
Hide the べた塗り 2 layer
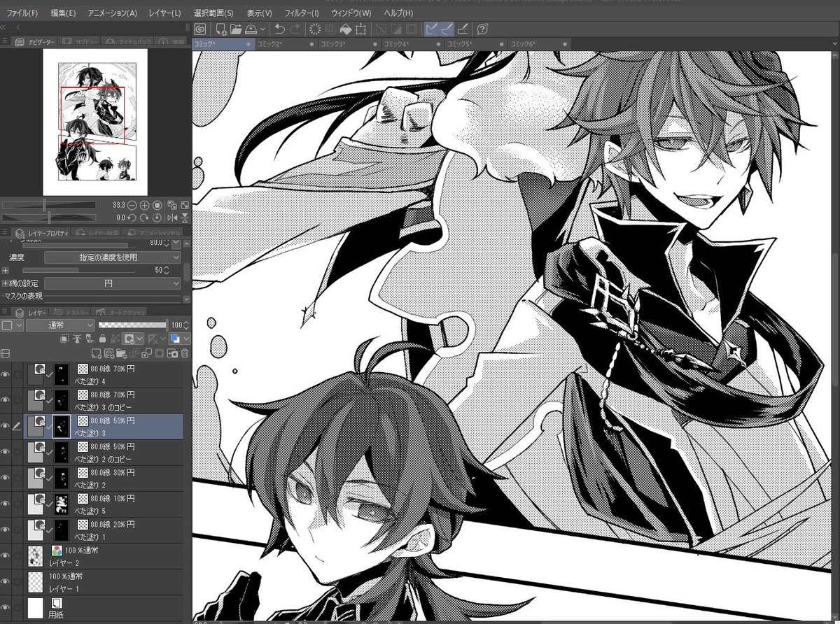tap(6, 478)
